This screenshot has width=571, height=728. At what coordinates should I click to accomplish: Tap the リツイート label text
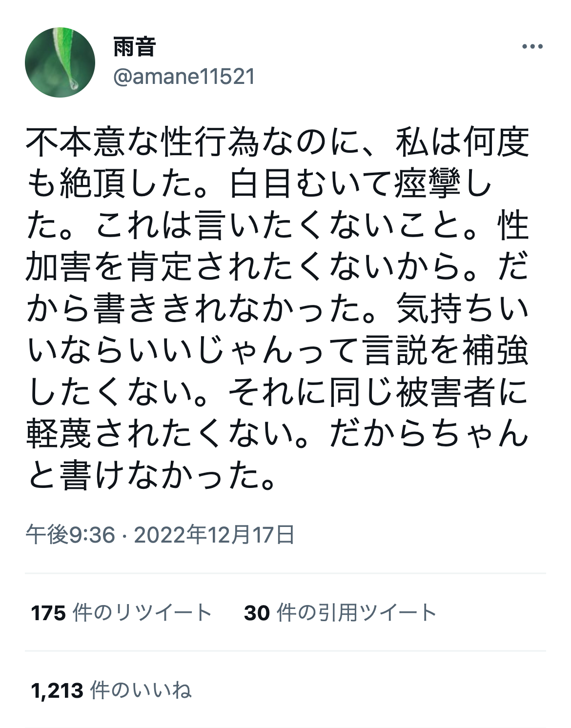tap(163, 612)
